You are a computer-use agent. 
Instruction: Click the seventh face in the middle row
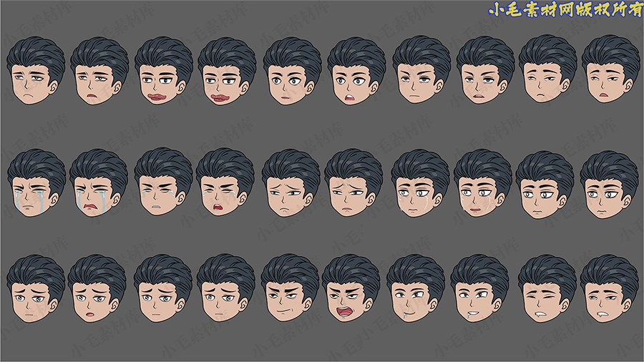[419, 185]
